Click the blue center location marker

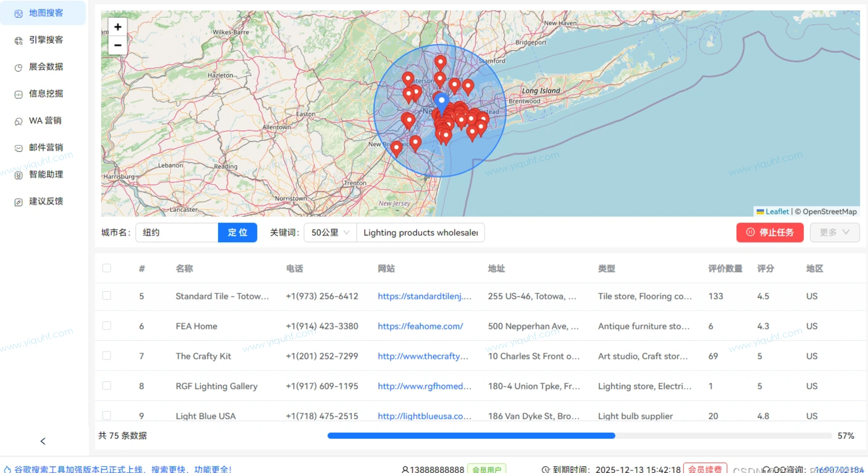click(442, 103)
